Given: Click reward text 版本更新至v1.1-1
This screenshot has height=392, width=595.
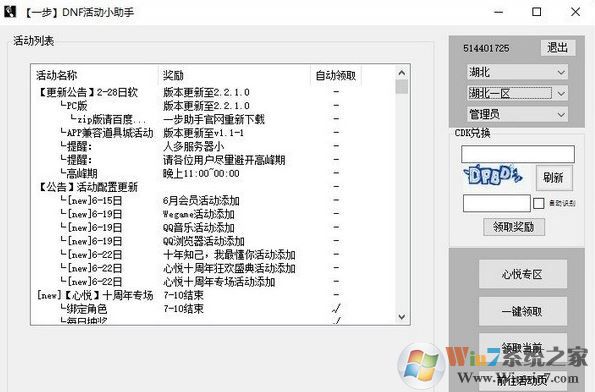Looking at the screenshot, I should click(204, 133).
